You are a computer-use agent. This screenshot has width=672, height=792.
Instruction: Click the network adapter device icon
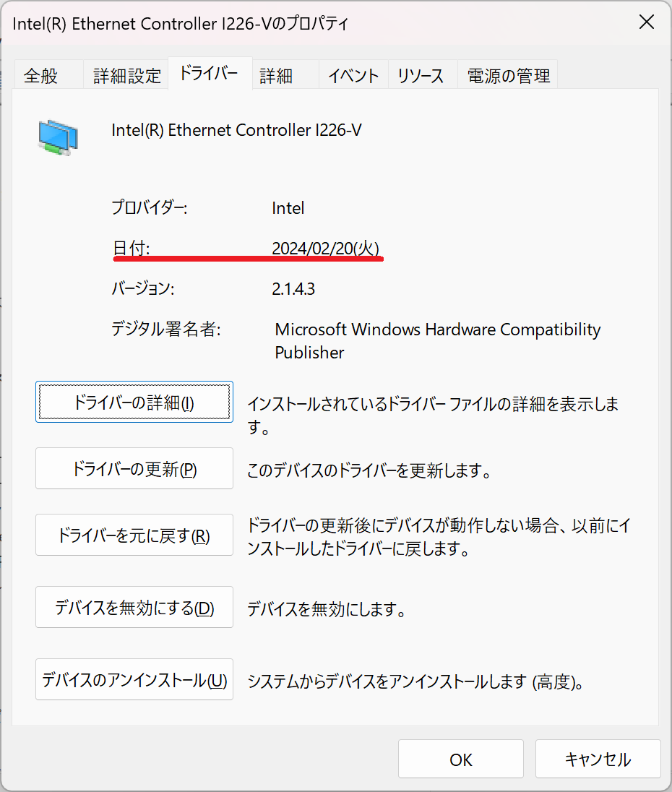(x=58, y=137)
